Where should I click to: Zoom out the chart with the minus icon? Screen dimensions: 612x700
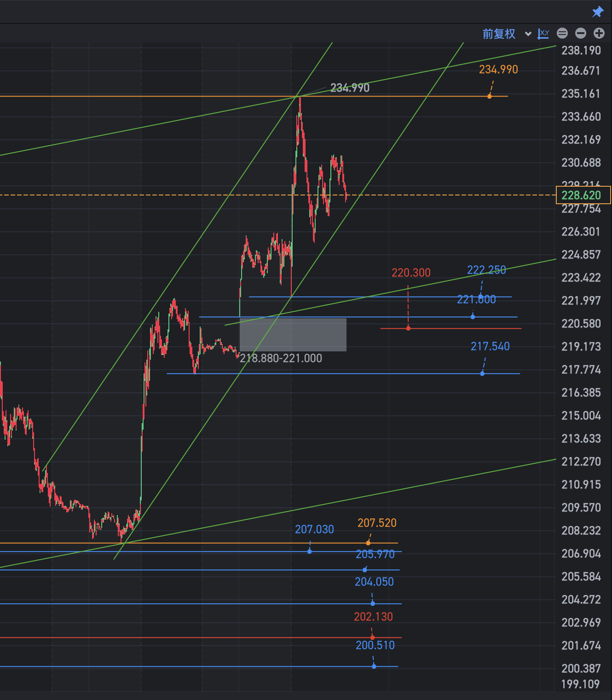pyautogui.click(x=581, y=33)
